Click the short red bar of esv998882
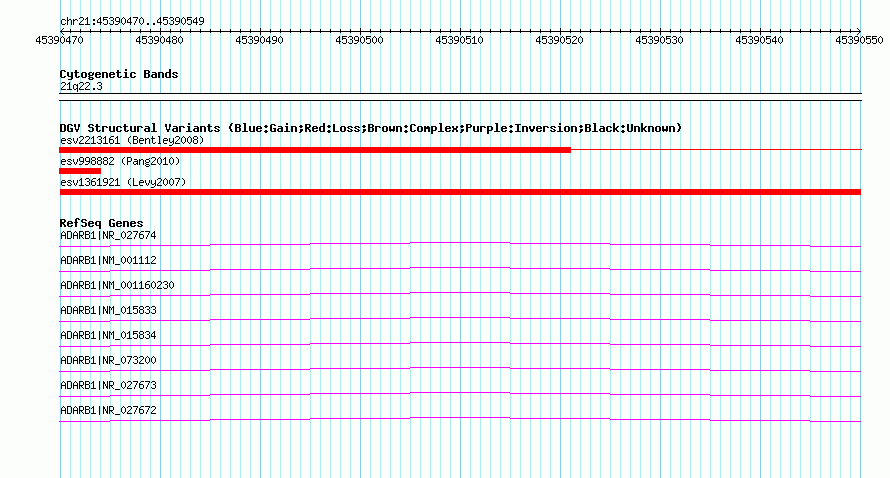Viewport: 890px width, 478px height. pos(80,171)
